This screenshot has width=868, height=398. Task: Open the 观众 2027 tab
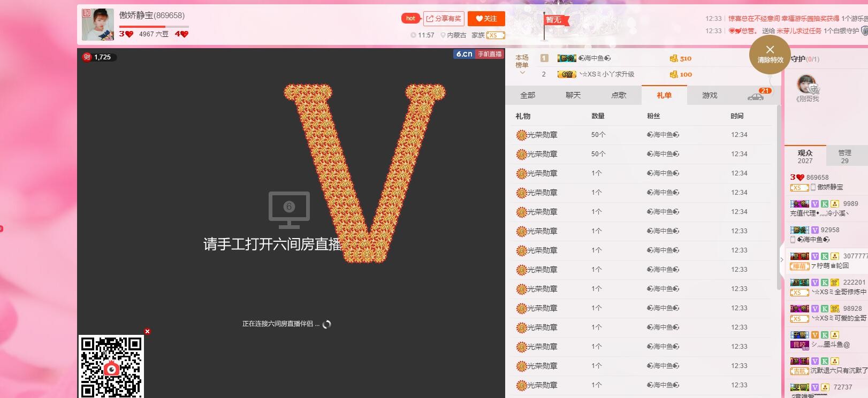[x=805, y=156]
